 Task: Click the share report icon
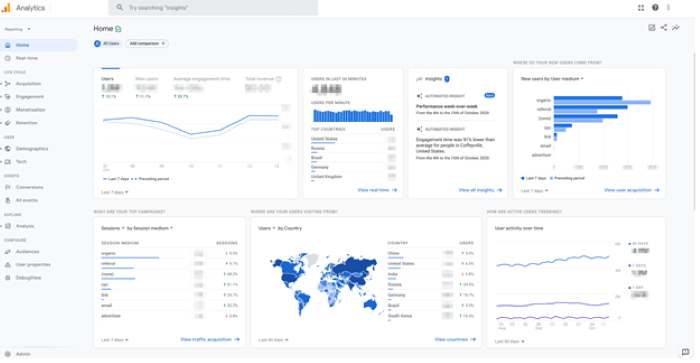pyautogui.click(x=664, y=28)
